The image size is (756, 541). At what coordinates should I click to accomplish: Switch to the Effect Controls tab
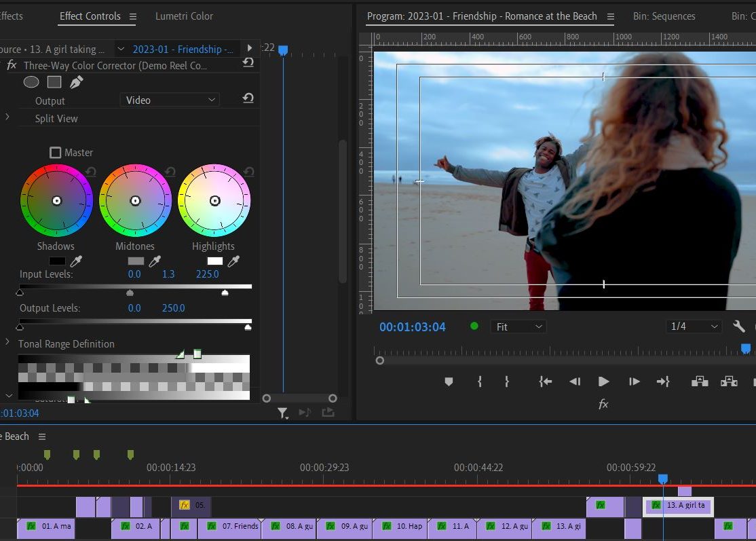pos(90,16)
